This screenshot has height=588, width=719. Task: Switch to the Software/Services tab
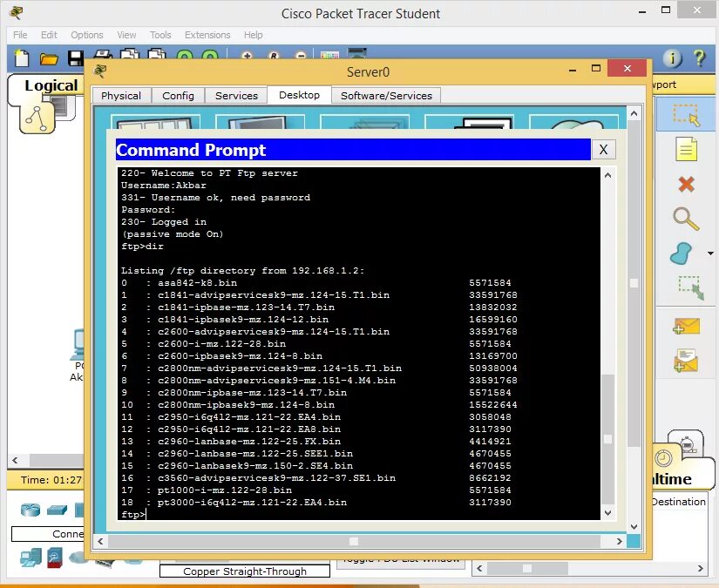(386, 95)
